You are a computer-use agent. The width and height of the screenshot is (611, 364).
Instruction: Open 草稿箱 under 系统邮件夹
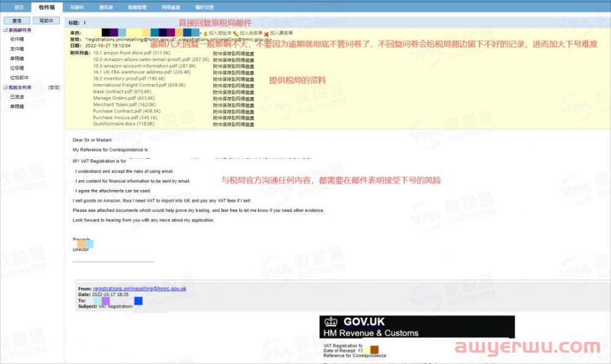click(x=16, y=59)
